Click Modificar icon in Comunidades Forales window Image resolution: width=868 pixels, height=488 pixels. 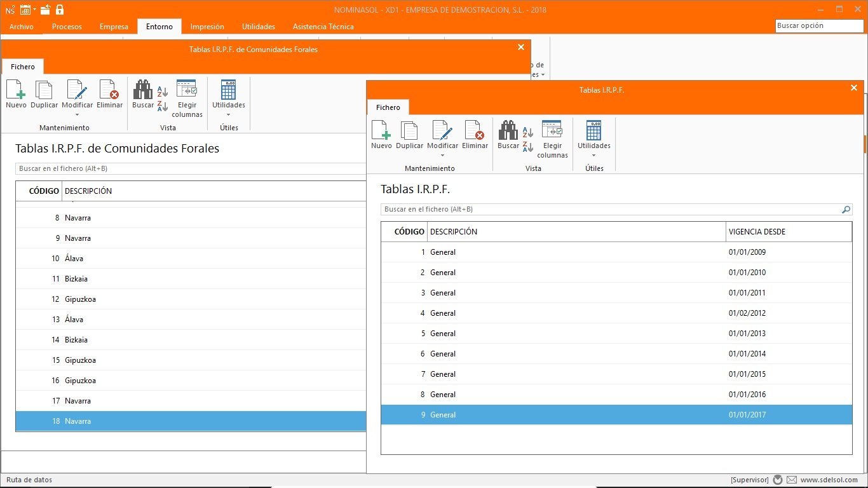click(77, 90)
